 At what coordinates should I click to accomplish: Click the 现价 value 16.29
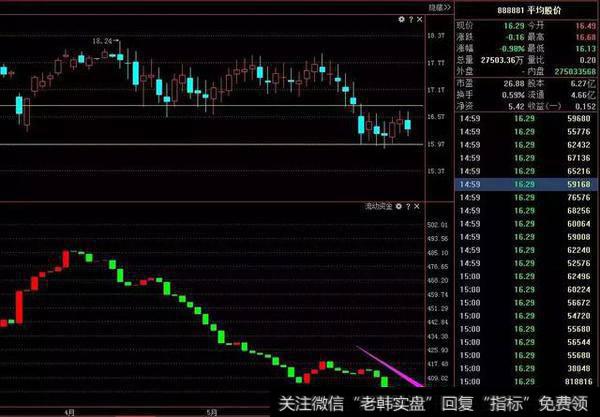click(514, 26)
